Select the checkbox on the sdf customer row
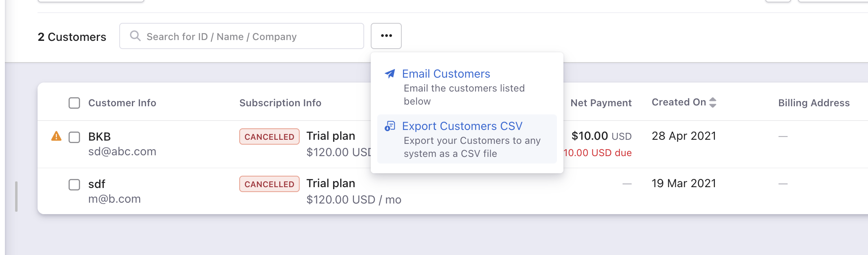868x255 pixels. tap(74, 185)
